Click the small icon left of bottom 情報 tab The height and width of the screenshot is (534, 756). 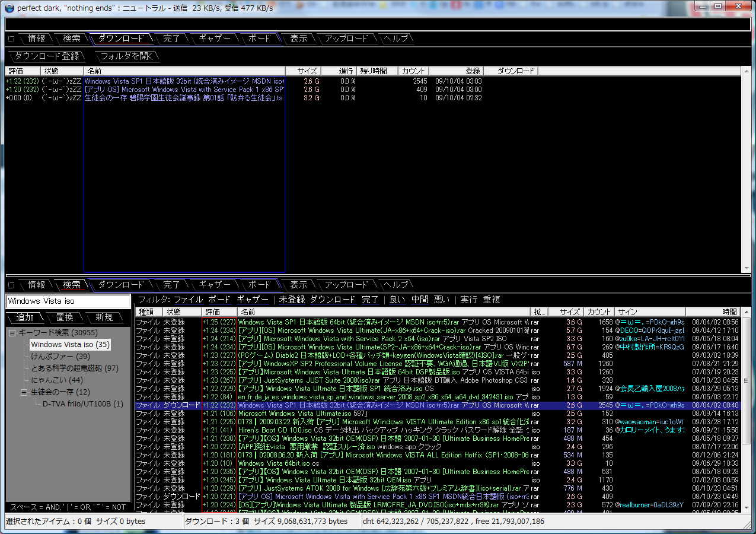(x=11, y=285)
